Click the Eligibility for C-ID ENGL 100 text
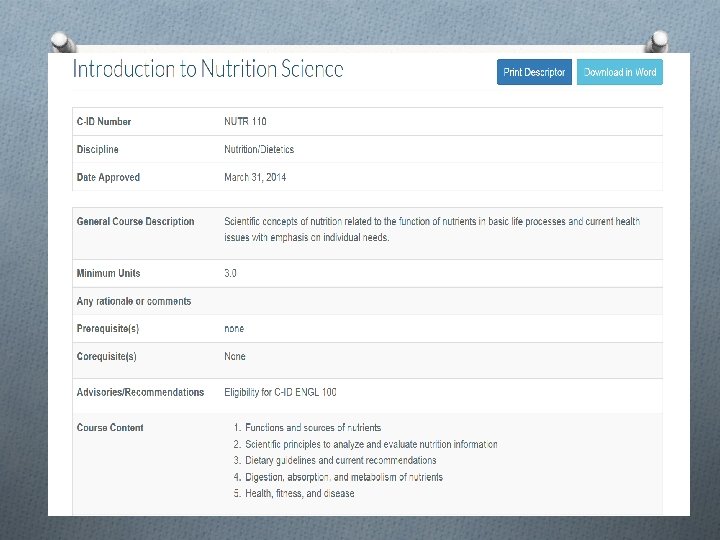The width and height of the screenshot is (720, 540). coord(280,392)
